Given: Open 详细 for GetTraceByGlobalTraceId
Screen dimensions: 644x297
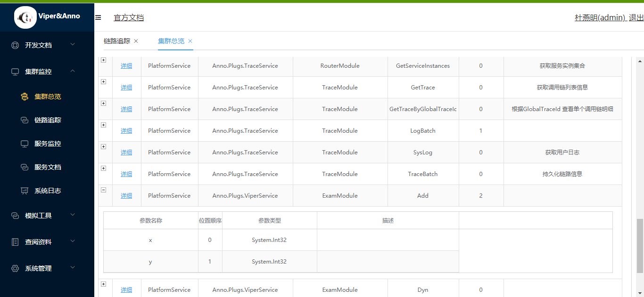Looking at the screenshot, I should [126, 109].
